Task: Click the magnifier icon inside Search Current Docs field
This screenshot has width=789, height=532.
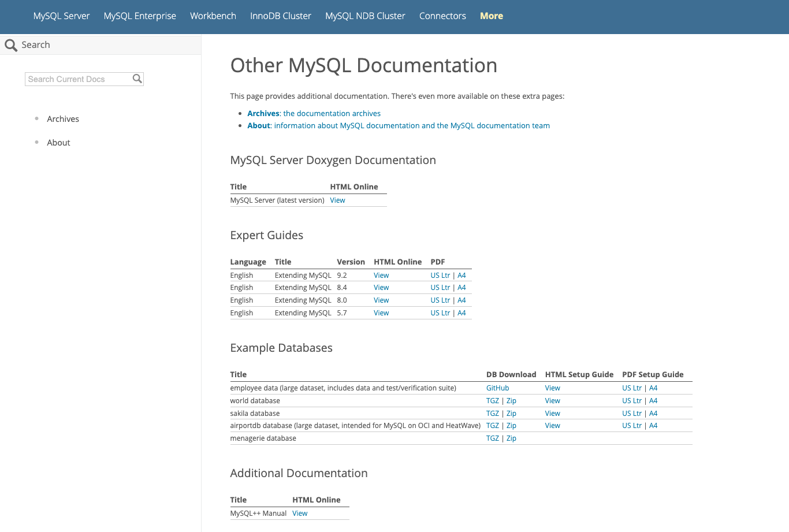Action: coord(137,79)
